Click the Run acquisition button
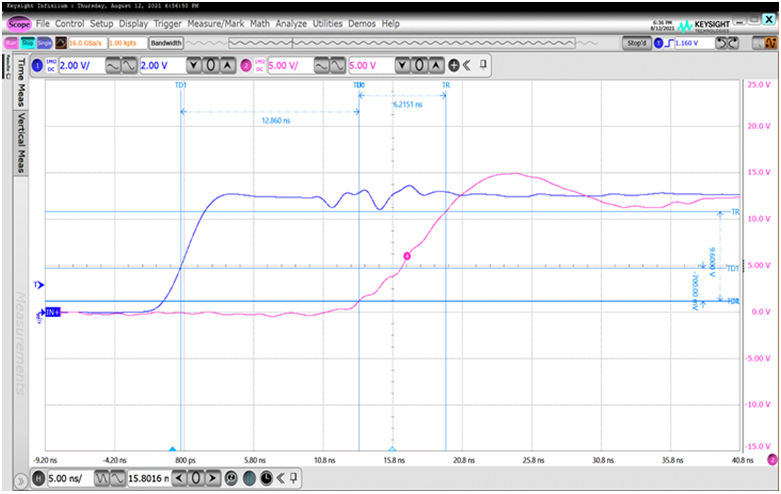The width and height of the screenshot is (781, 494). click(9, 43)
